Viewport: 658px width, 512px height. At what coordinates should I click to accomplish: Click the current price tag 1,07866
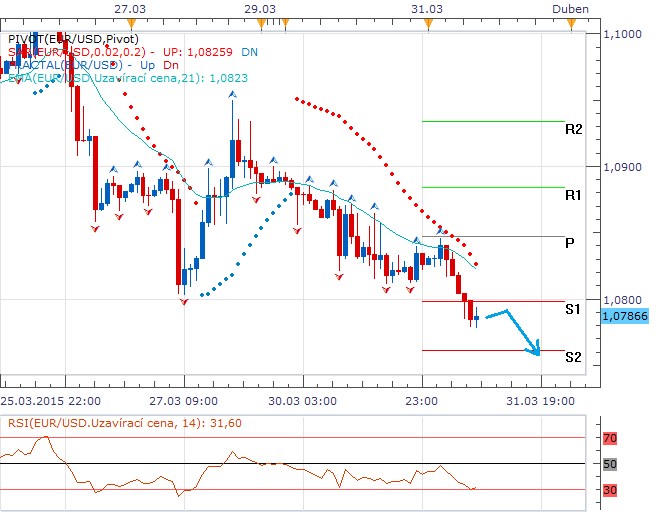(x=626, y=315)
